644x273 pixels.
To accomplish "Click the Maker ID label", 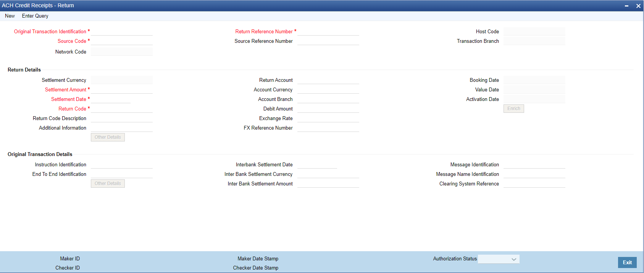I will pos(70,258).
